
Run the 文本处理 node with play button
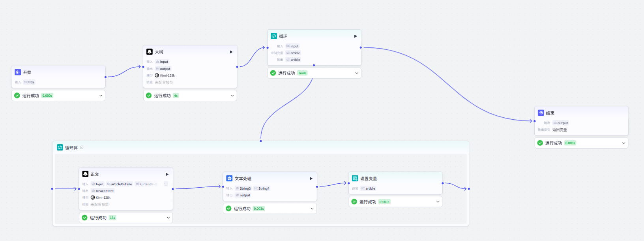click(x=311, y=179)
